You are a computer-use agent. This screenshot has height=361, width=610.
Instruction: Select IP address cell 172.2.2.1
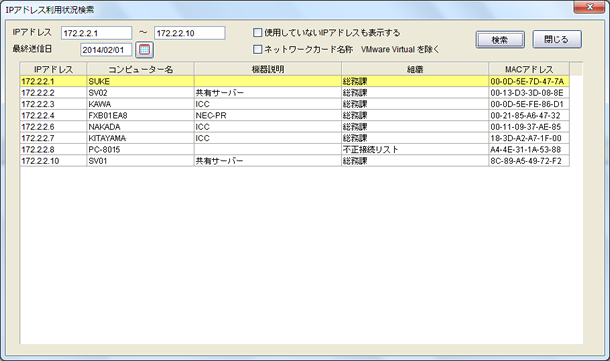(x=53, y=81)
